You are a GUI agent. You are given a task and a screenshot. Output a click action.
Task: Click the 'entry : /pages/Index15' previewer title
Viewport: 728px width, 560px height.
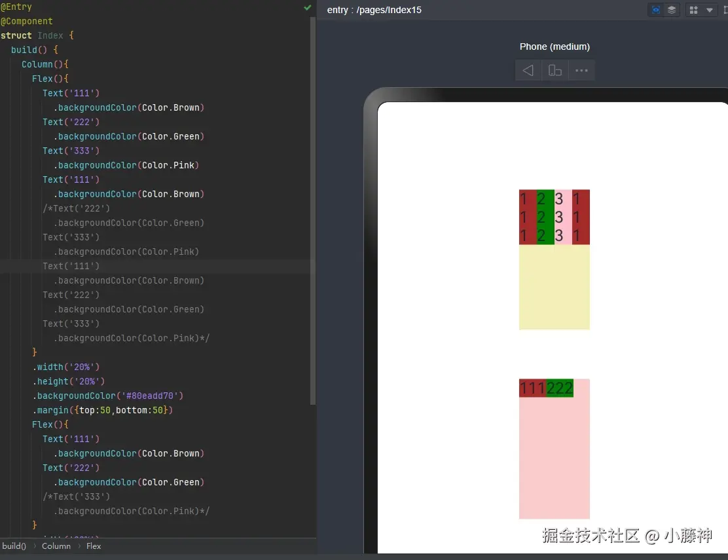click(x=374, y=10)
